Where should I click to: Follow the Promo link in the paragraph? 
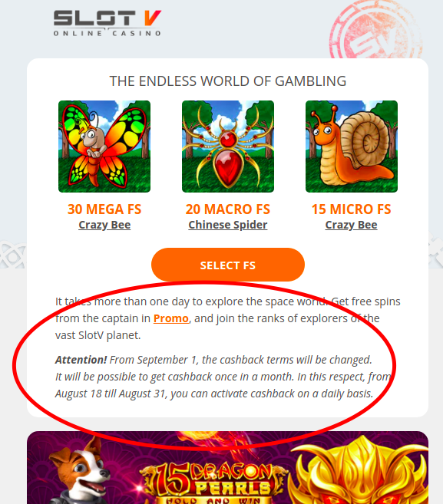(x=171, y=318)
